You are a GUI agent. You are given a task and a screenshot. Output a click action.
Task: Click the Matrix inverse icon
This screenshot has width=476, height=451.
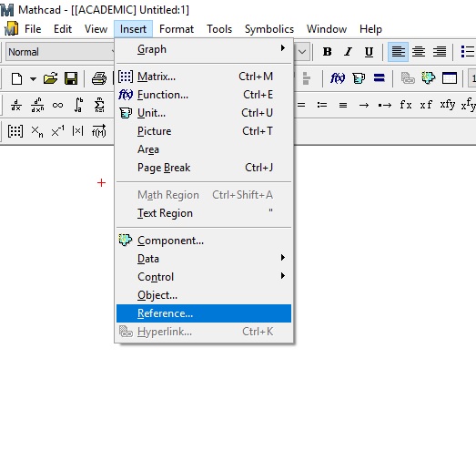tap(57, 131)
